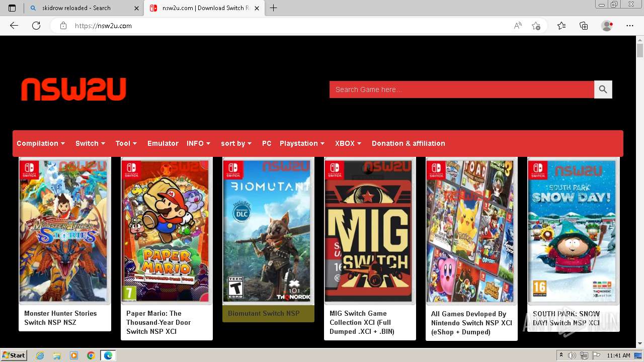The width and height of the screenshot is (644, 362).
Task: Expand the Compilation dropdown menu
Action: coord(41,143)
